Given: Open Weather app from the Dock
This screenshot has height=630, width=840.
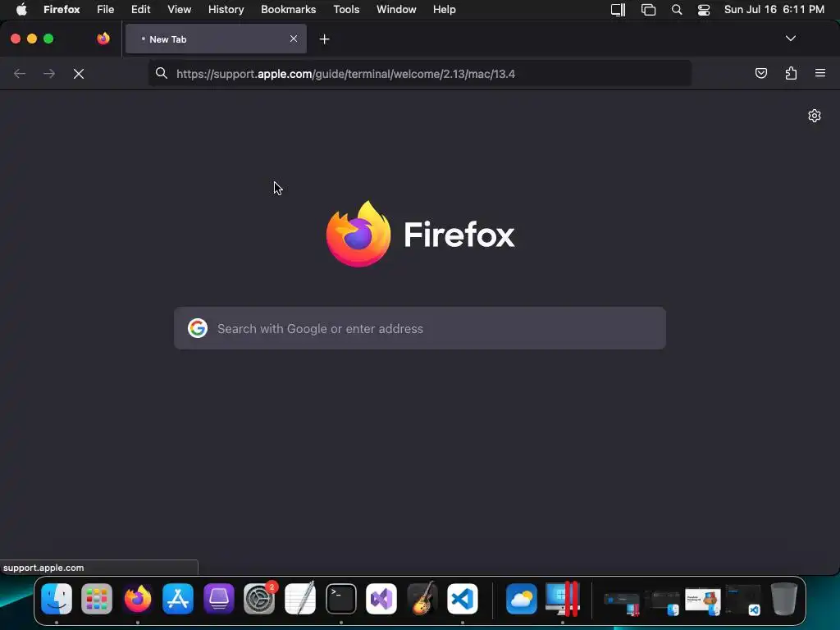Looking at the screenshot, I should click(x=521, y=599).
